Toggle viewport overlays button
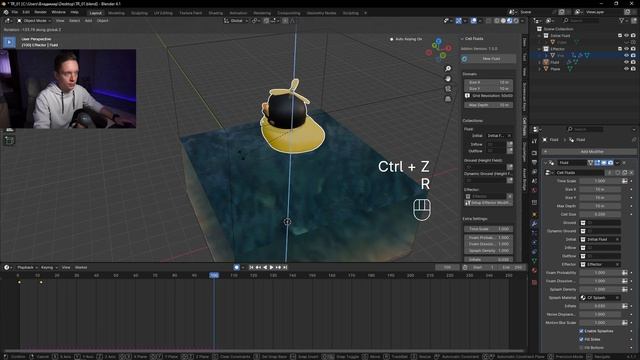640x360 pixels. click(473, 20)
